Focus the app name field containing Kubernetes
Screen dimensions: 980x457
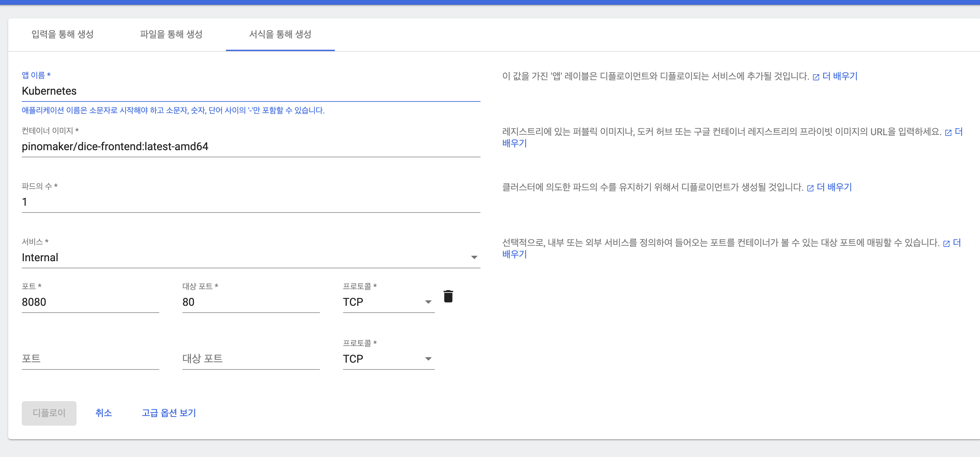coord(250,91)
